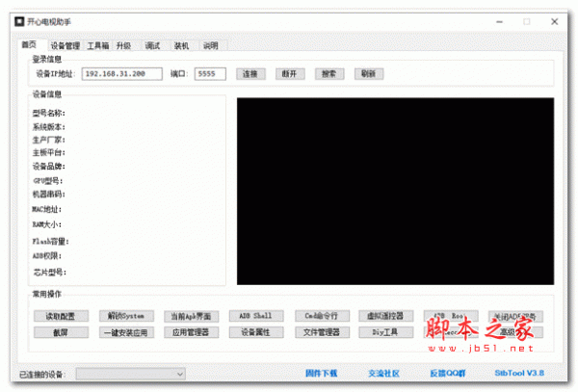Open the 反馈QQ群 link
Viewport: 578px width, 392px height.
(448, 374)
